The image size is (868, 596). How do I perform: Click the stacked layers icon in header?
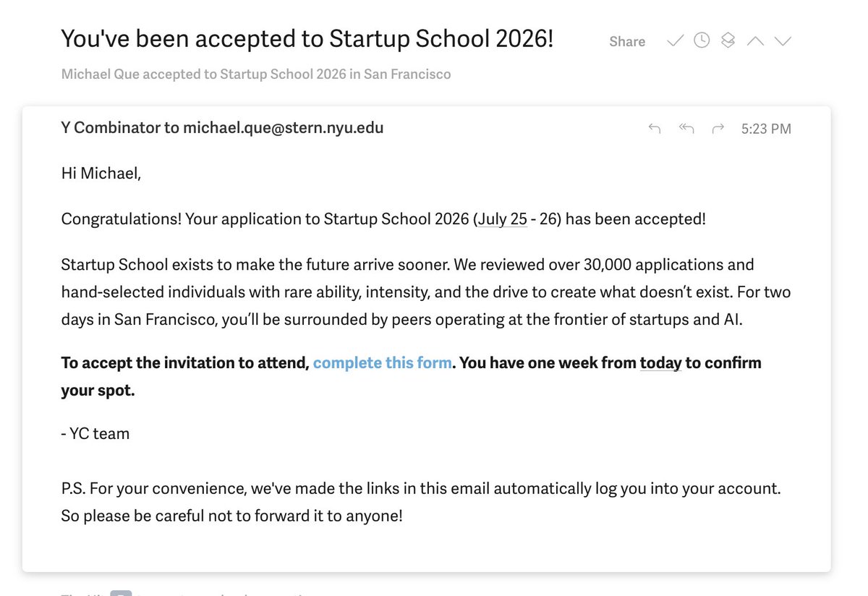coord(728,41)
